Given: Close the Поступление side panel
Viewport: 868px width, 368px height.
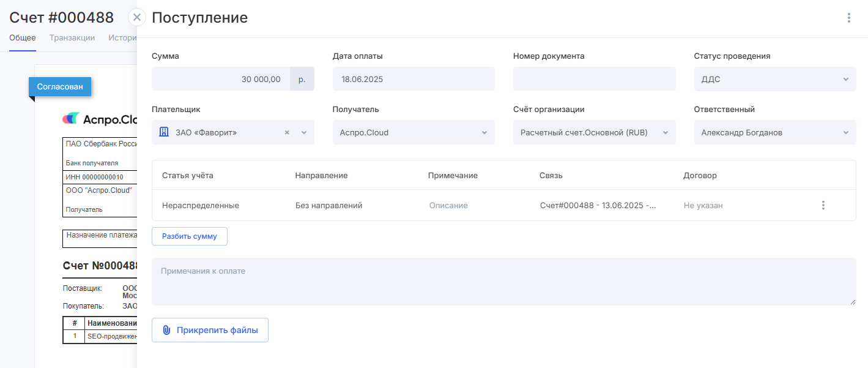Looking at the screenshot, I should click(x=137, y=17).
